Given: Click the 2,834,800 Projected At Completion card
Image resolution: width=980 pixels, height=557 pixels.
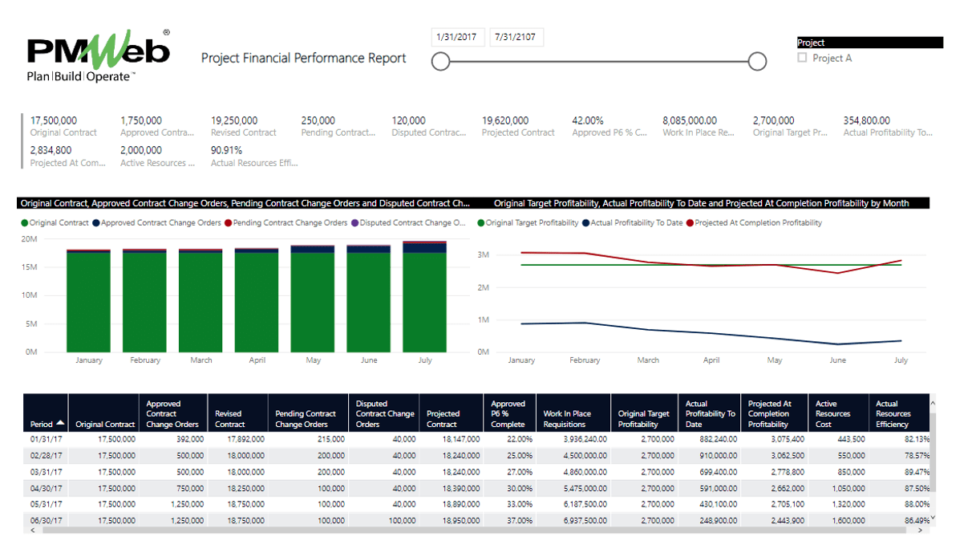Looking at the screenshot, I should [68, 156].
